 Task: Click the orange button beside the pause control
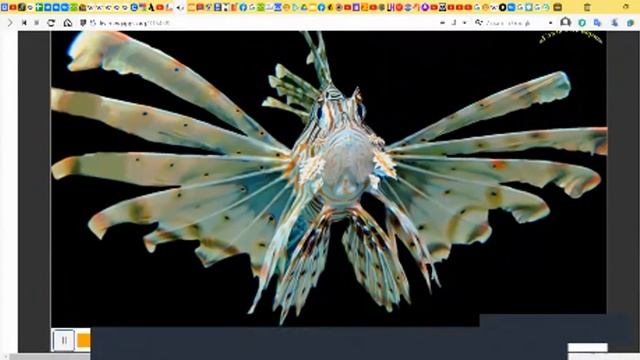(x=84, y=340)
